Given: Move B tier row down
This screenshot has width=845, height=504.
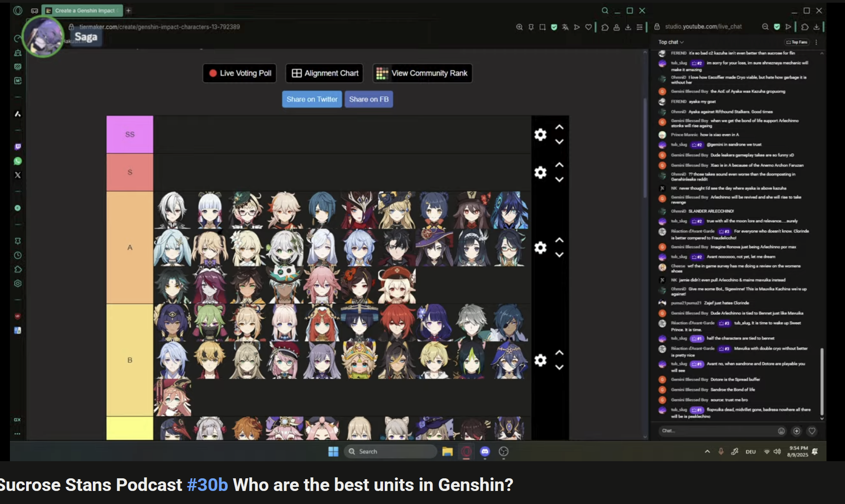Looking at the screenshot, I should click(559, 367).
